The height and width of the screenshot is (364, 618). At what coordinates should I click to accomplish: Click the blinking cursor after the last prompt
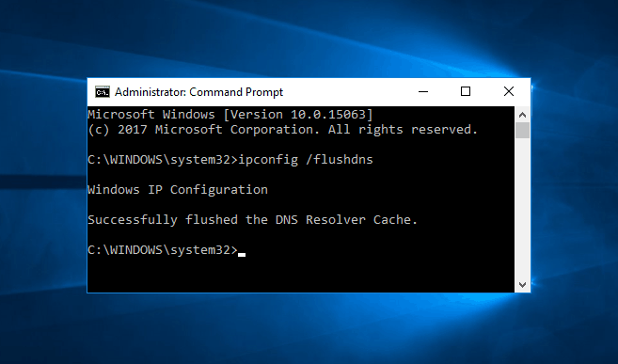[242, 255]
